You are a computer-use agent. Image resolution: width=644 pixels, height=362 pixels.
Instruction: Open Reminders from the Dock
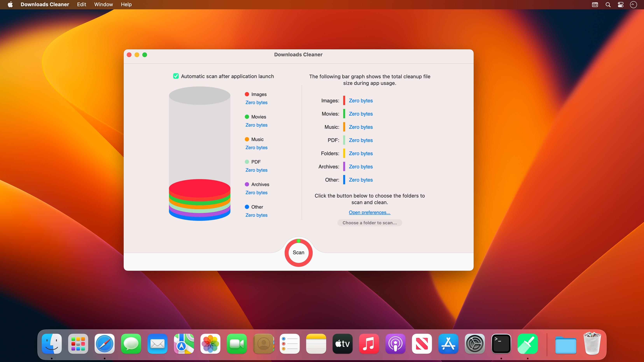tap(290, 344)
